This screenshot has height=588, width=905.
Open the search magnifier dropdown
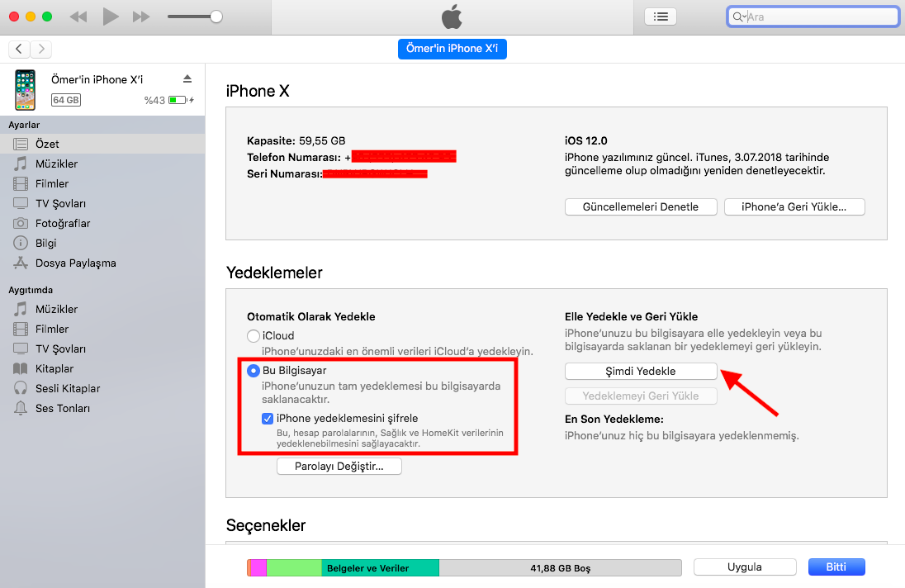tap(739, 17)
